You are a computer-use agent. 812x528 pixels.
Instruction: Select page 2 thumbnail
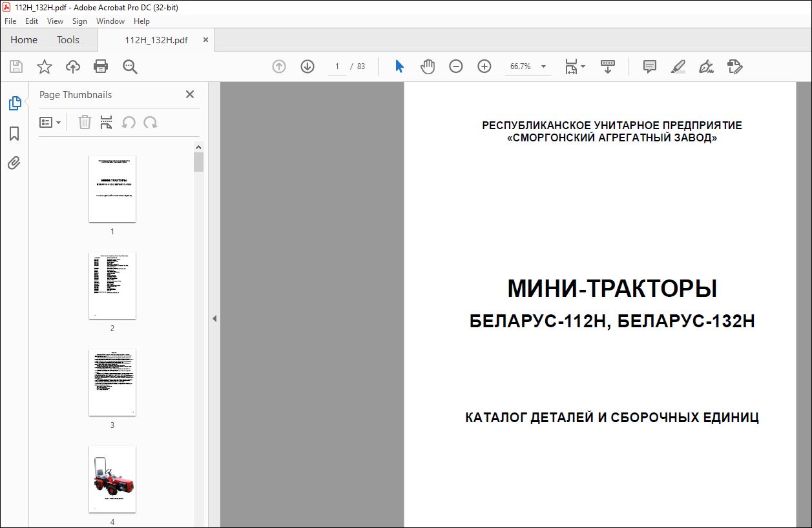pyautogui.click(x=112, y=286)
